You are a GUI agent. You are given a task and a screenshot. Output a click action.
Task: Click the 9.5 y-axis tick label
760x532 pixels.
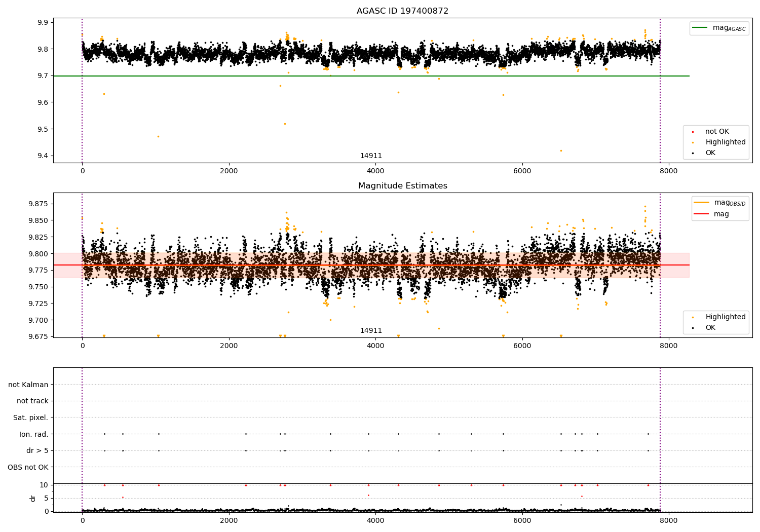coord(43,129)
